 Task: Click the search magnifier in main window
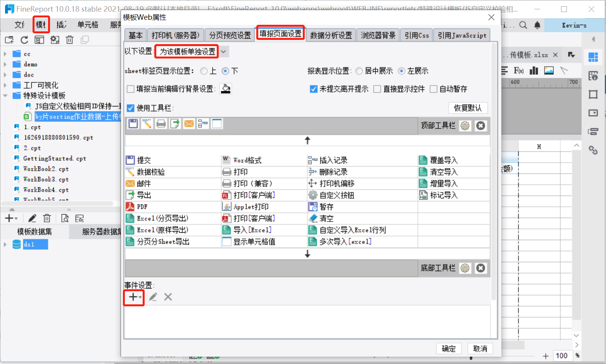523,25
